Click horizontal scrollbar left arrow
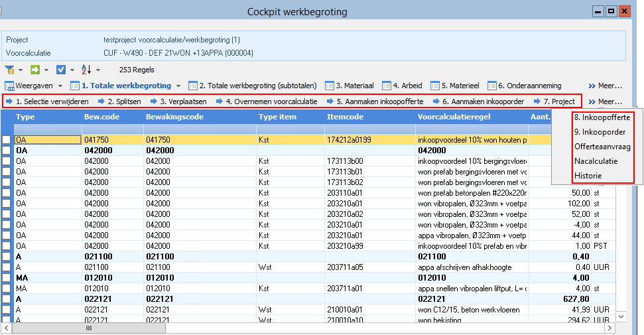This screenshot has width=644, height=335. coord(6,328)
